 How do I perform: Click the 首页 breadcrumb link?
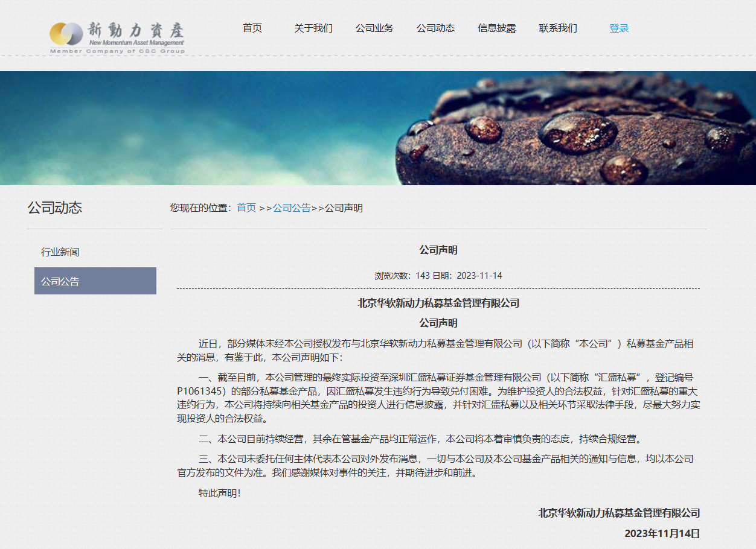pyautogui.click(x=246, y=208)
